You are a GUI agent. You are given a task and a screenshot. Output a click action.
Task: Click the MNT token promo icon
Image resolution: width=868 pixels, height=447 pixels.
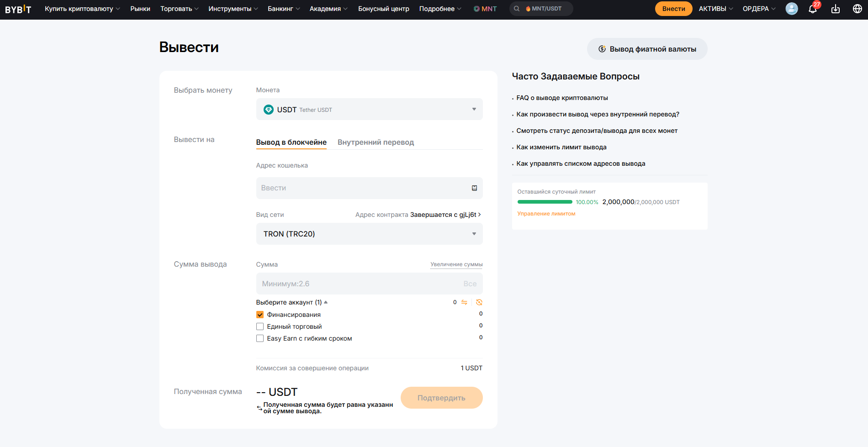point(476,9)
